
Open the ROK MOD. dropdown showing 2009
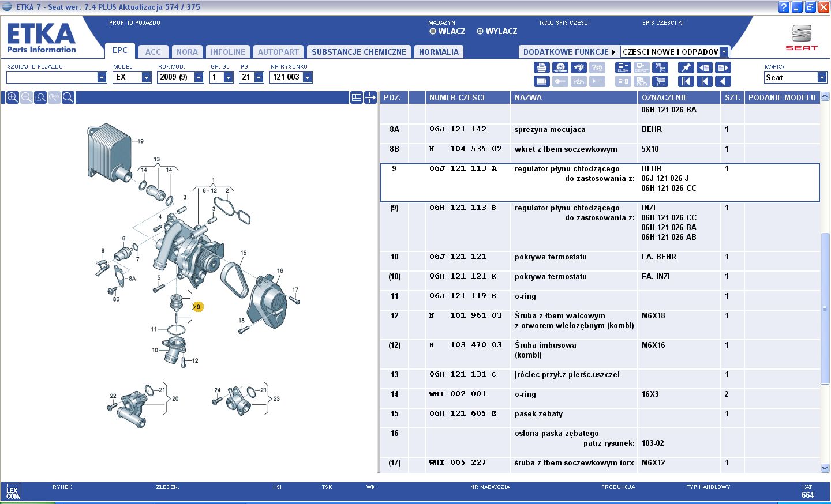tap(199, 77)
